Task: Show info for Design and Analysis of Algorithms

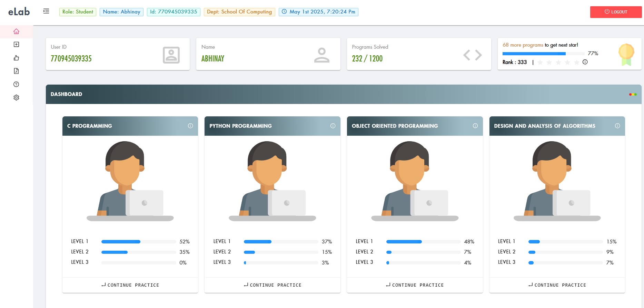Action: 617,126
